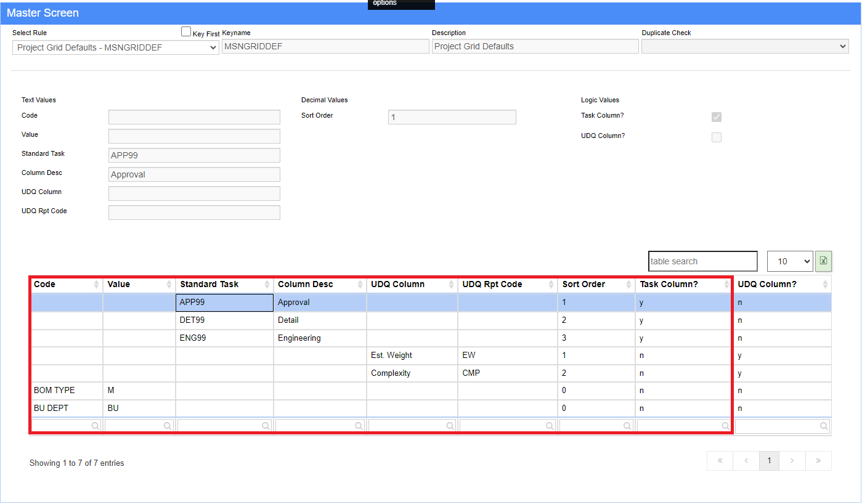Image resolution: width=862 pixels, height=504 pixels.
Task: Select the M value cell
Action: pyautogui.click(x=139, y=391)
